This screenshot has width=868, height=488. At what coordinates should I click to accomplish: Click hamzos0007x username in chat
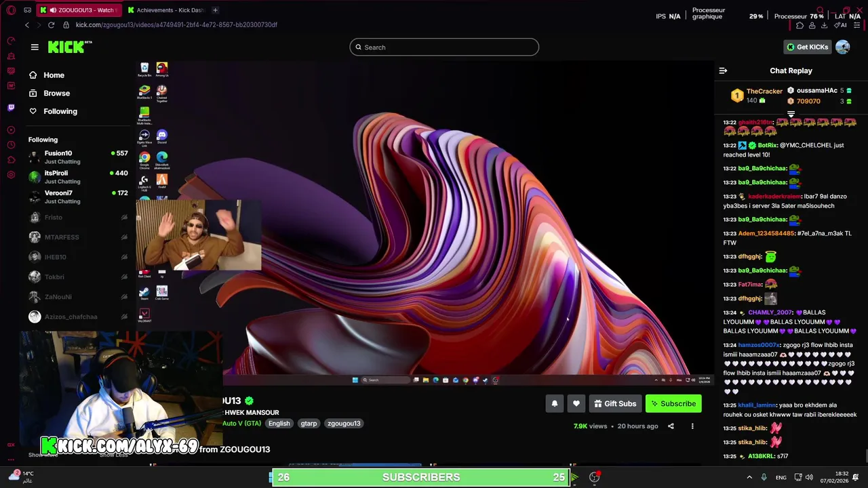(x=759, y=345)
